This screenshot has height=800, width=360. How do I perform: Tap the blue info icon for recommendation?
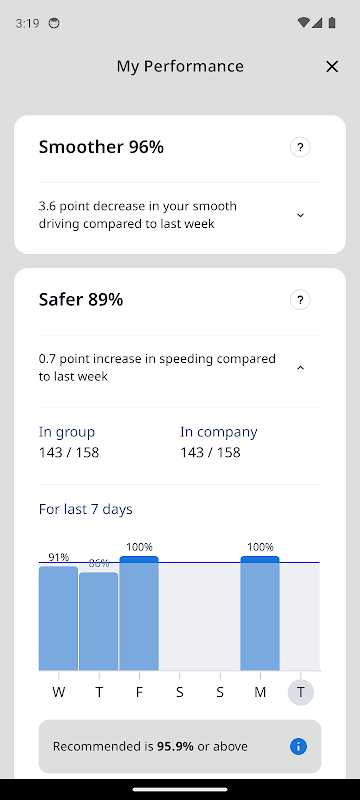coord(298,747)
